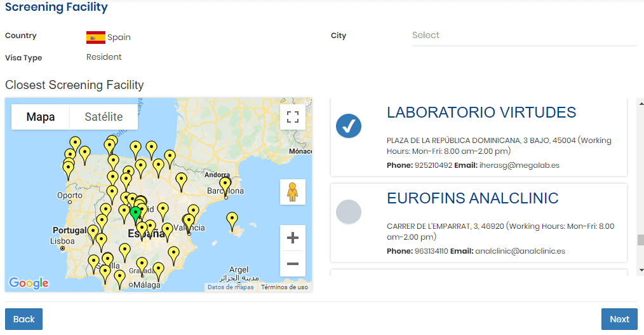Click the facility list scrollbar thumb
The width and height of the screenshot is (644, 335).
tap(640, 240)
